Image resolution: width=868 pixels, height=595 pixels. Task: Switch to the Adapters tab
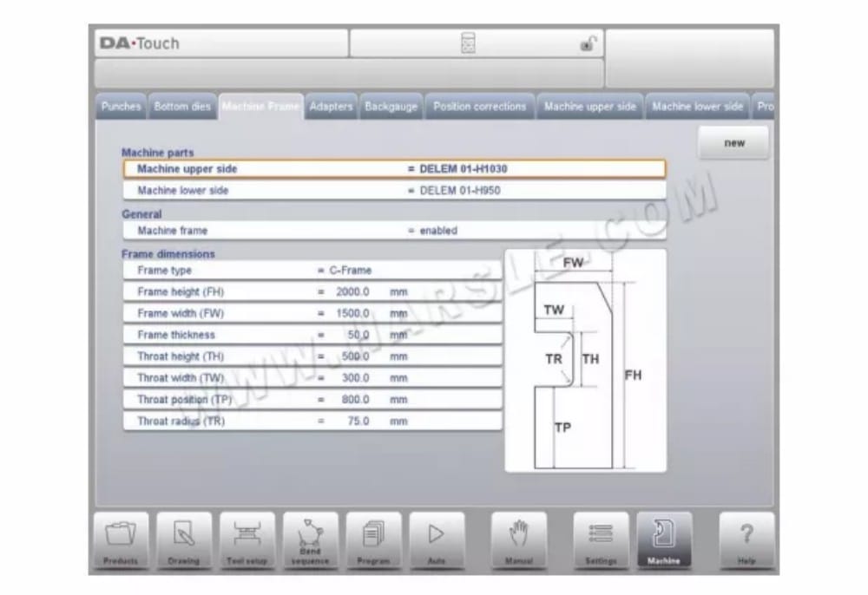point(331,107)
